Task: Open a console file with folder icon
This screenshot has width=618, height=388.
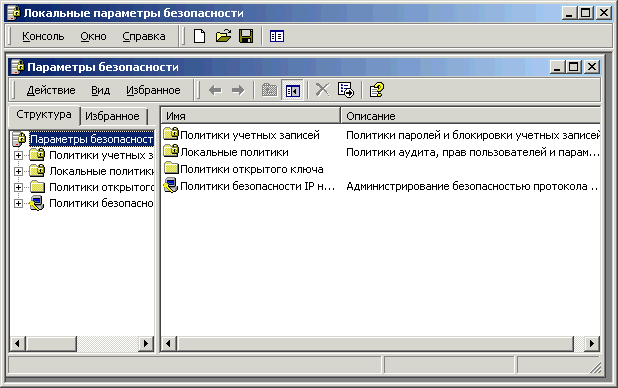Action: coord(223,36)
